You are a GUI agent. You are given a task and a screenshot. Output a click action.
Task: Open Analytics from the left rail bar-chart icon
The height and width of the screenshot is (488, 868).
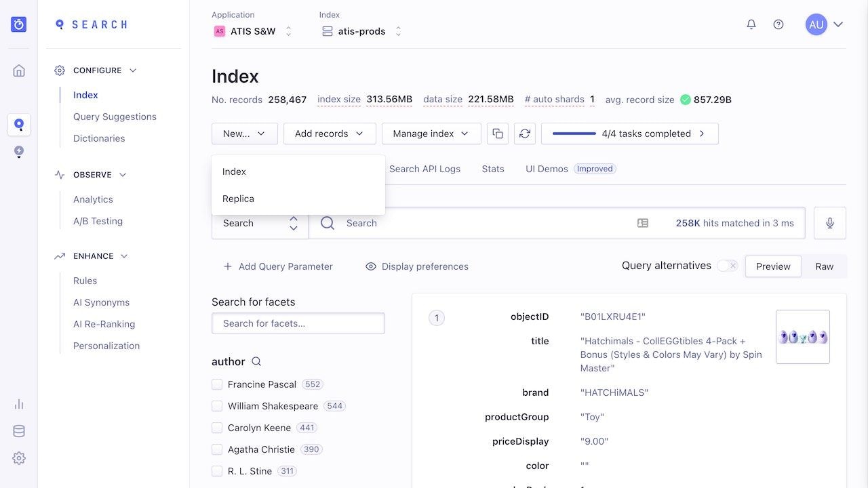pyautogui.click(x=18, y=403)
